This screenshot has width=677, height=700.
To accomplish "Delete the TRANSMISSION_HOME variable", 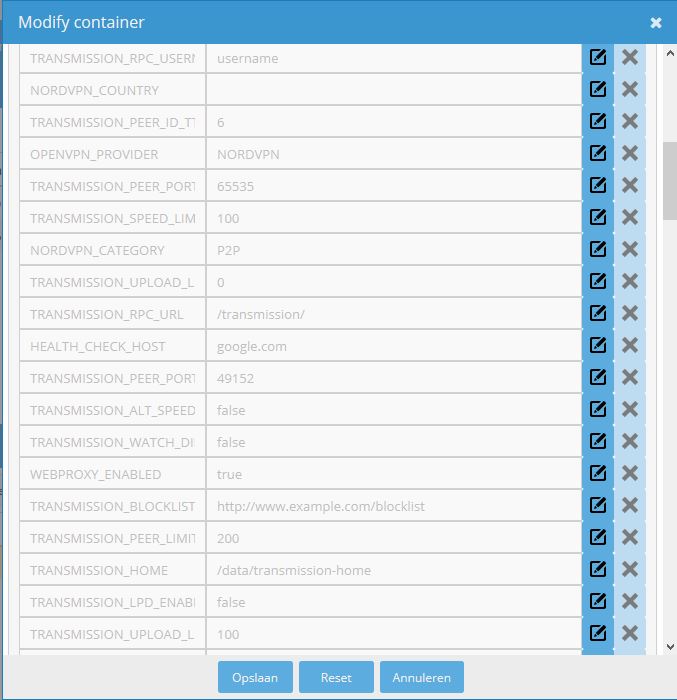I will 630,570.
